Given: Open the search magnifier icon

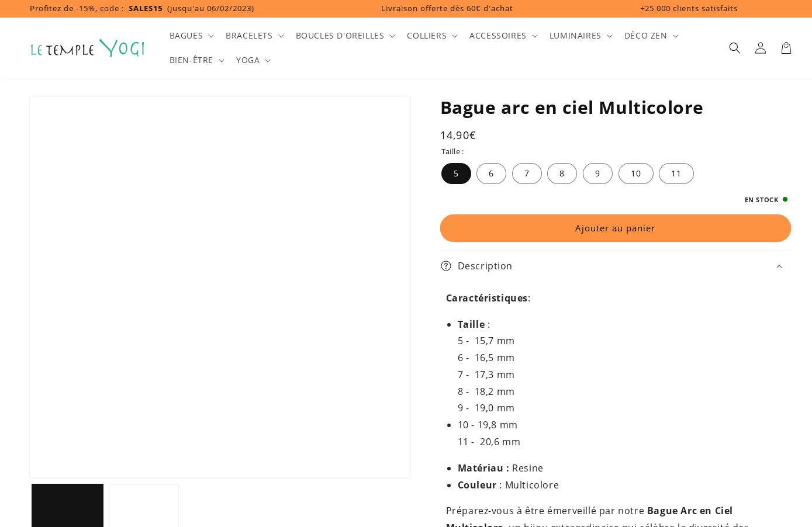Looking at the screenshot, I should click(734, 48).
